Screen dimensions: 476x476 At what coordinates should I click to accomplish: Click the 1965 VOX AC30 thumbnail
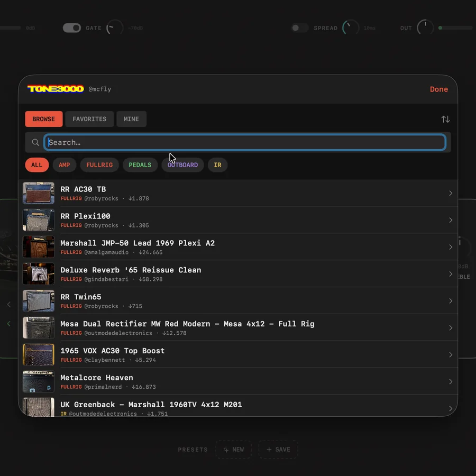coord(39,354)
